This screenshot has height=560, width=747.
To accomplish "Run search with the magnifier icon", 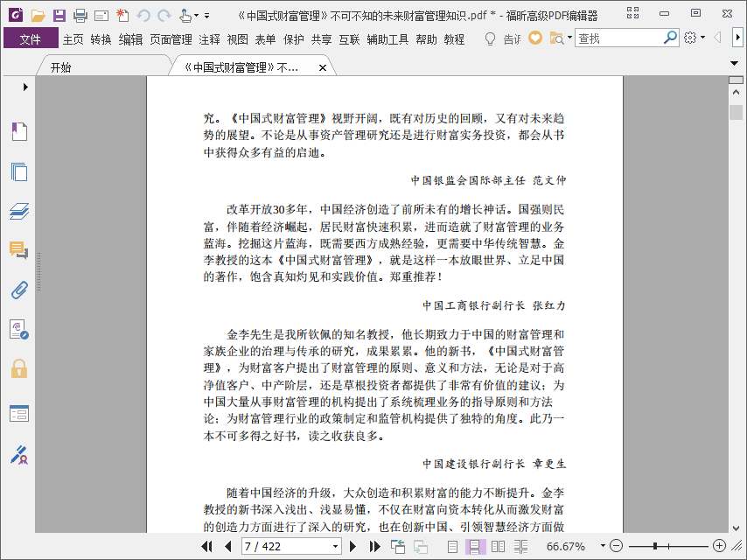I will (x=670, y=38).
